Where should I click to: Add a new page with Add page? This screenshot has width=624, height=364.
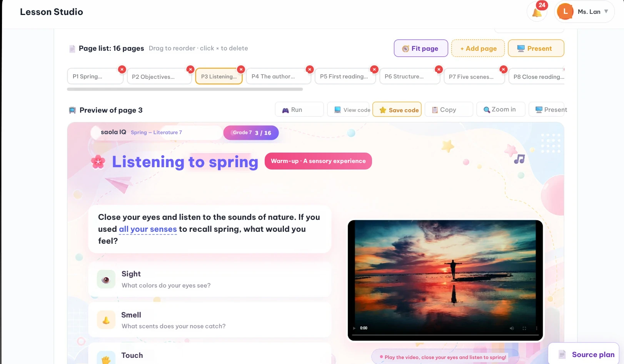(478, 48)
